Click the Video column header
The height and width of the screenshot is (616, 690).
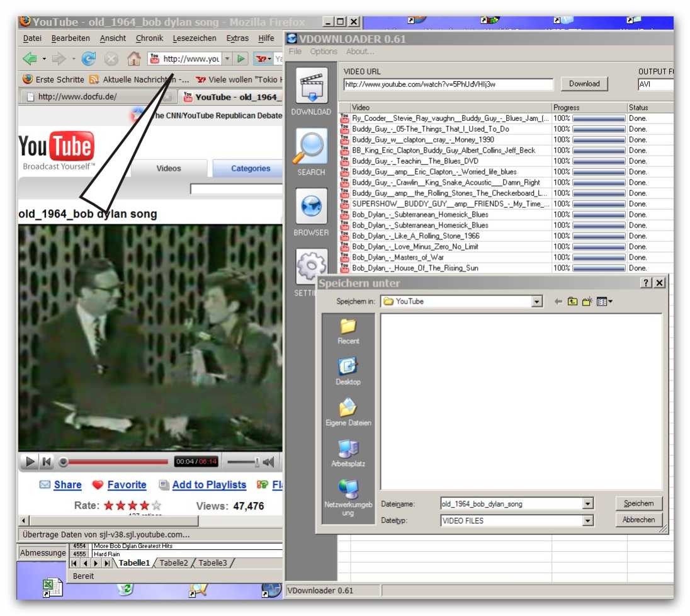[451, 108]
